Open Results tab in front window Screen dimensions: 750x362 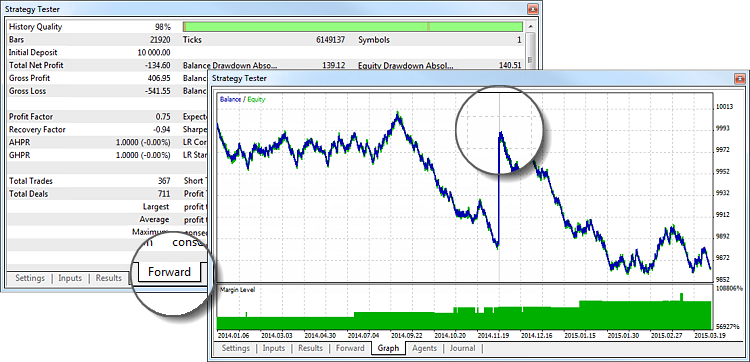pyautogui.click(x=310, y=348)
